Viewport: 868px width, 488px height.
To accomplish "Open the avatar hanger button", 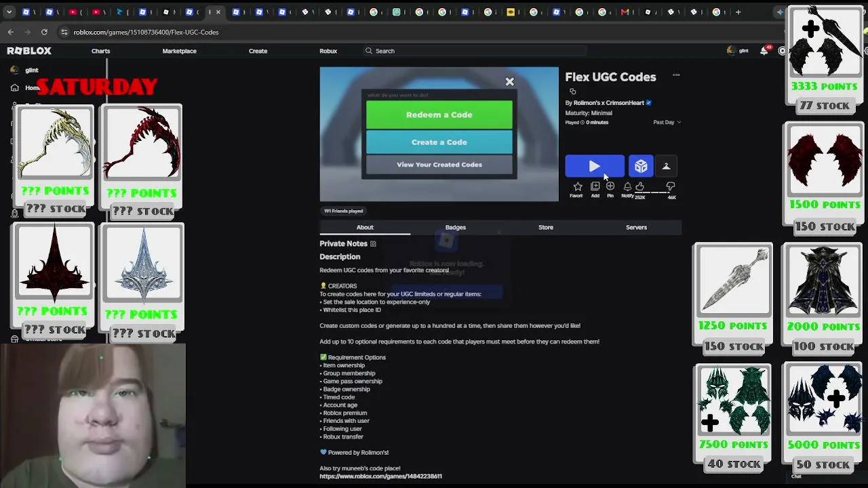I will coord(666,166).
